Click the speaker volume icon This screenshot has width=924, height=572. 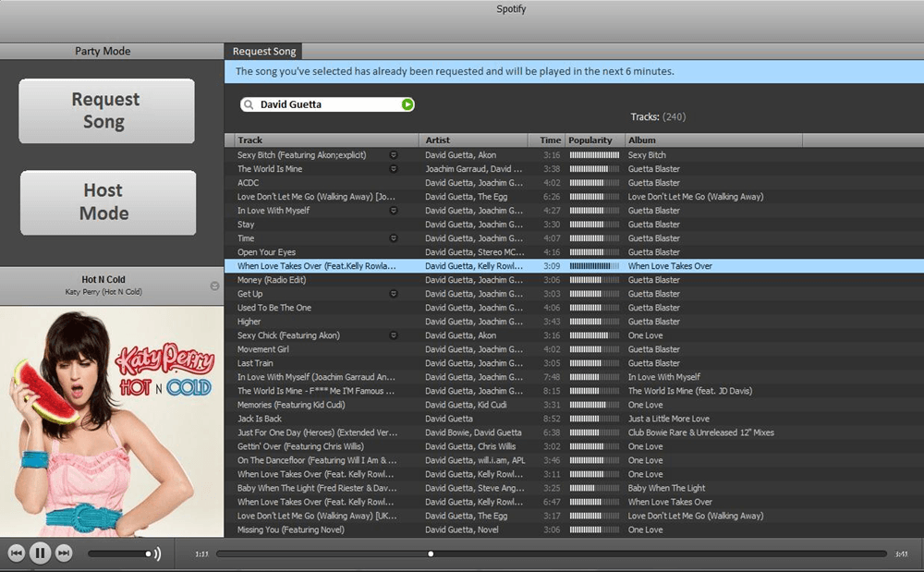[157, 554]
